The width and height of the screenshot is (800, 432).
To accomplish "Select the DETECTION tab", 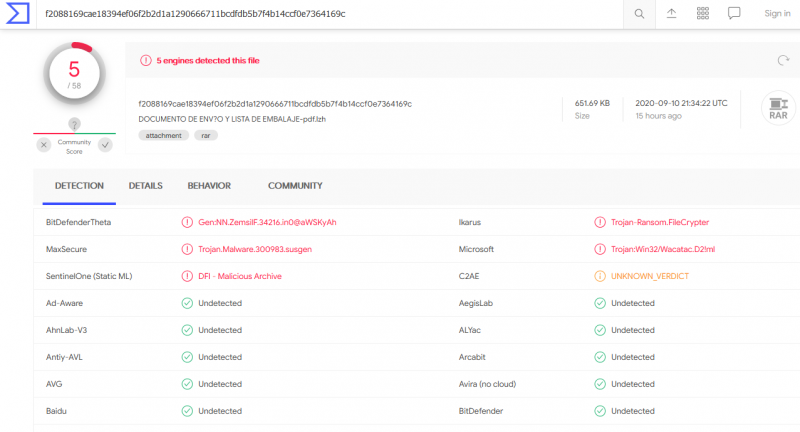I will coord(79,186).
